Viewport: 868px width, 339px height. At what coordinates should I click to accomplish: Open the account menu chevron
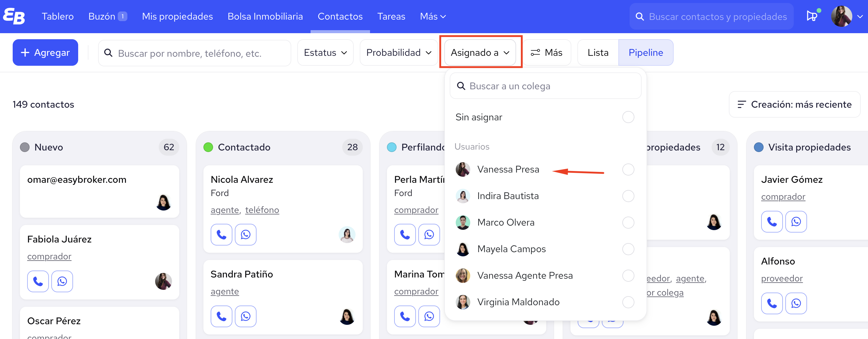[860, 17]
